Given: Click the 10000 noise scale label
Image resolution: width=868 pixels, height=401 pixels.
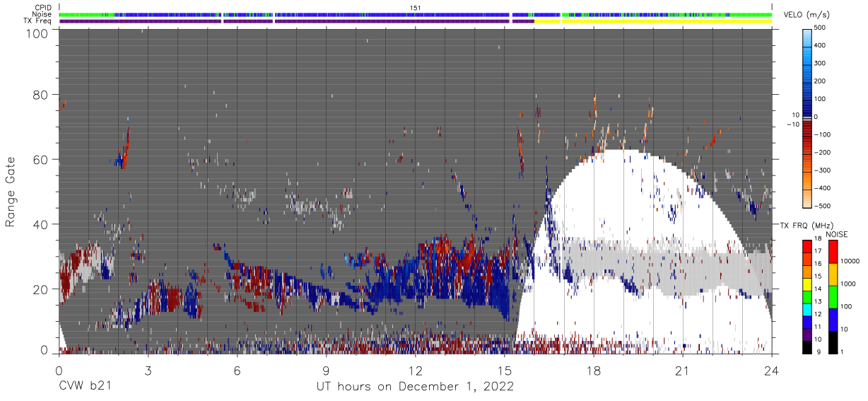Looking at the screenshot, I should click(850, 262).
